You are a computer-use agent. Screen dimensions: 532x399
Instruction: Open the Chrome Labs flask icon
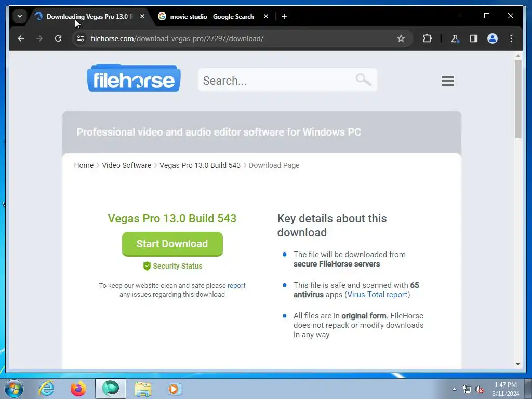pyautogui.click(x=455, y=38)
